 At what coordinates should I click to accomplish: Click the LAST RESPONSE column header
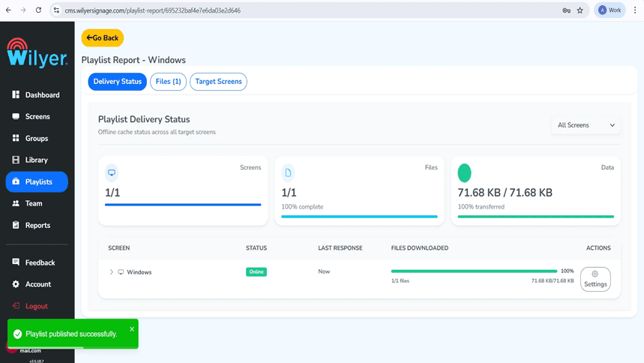340,248
